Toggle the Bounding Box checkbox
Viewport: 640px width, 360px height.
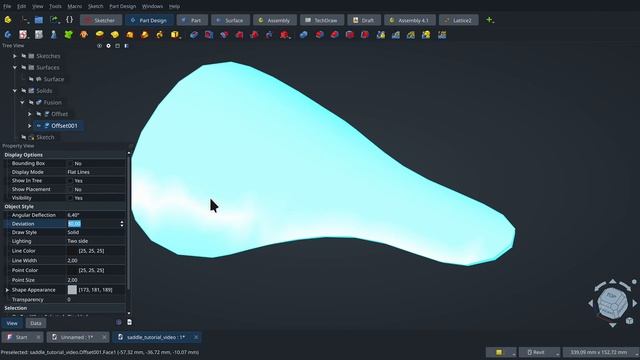[x=70, y=163]
